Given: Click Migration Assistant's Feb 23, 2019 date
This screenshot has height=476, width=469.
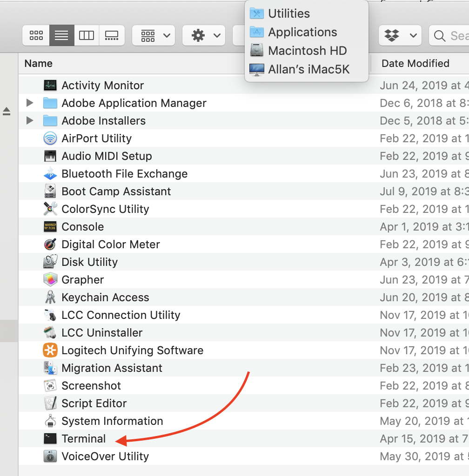Looking at the screenshot, I should 424,368.
